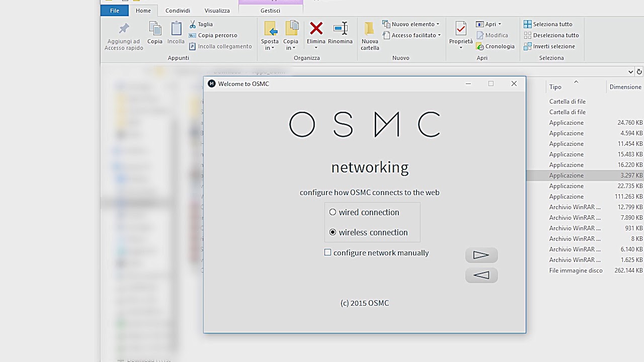Create a Nuova cartella
Screen dimensions: 644x362
click(x=370, y=36)
